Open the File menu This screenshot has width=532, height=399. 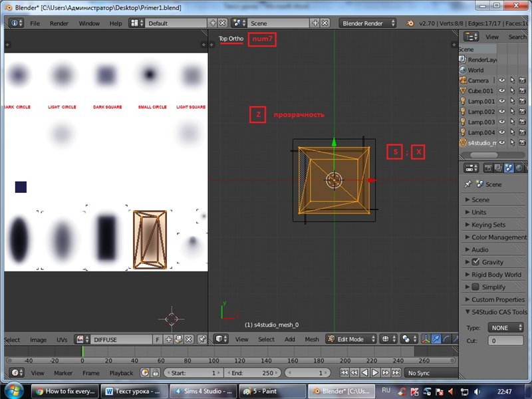[x=35, y=23]
